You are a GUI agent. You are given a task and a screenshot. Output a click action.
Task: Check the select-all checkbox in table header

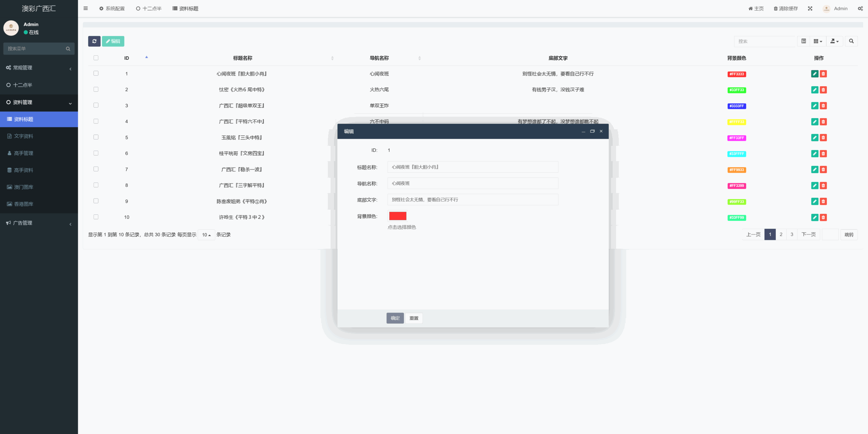pos(96,58)
